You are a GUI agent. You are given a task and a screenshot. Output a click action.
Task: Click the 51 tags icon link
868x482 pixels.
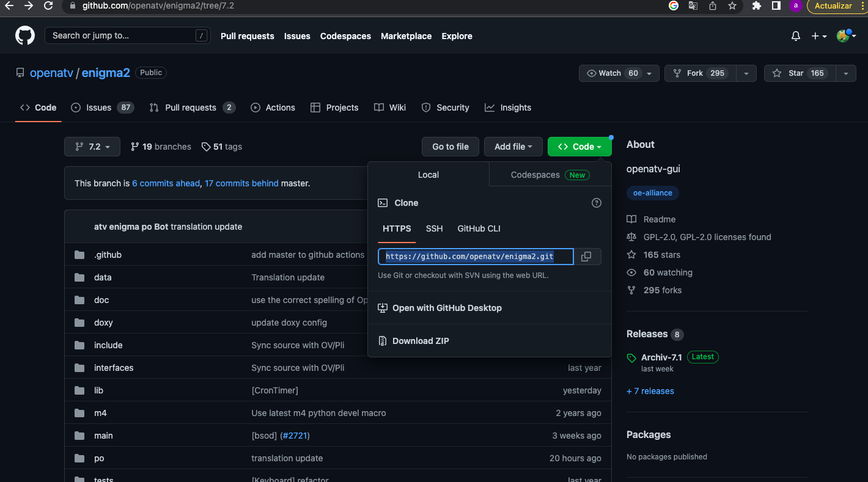(222, 147)
